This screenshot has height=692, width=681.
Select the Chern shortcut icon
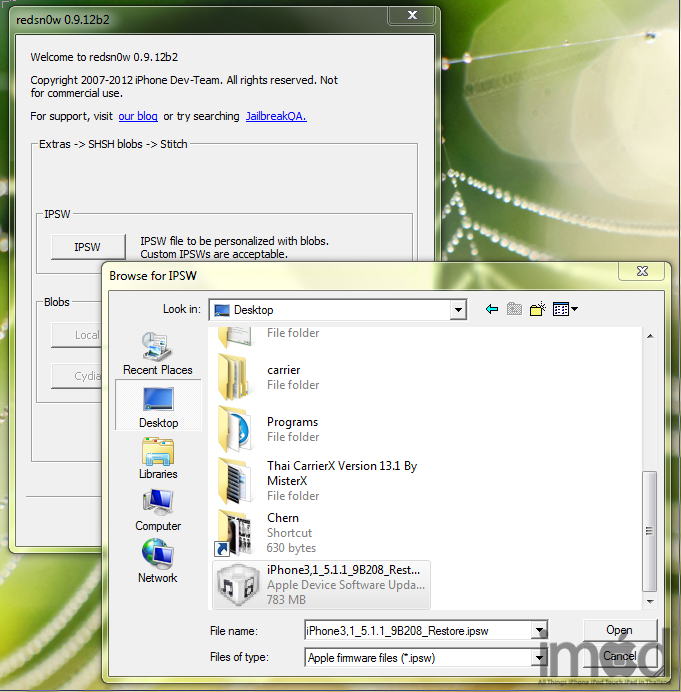coord(233,533)
